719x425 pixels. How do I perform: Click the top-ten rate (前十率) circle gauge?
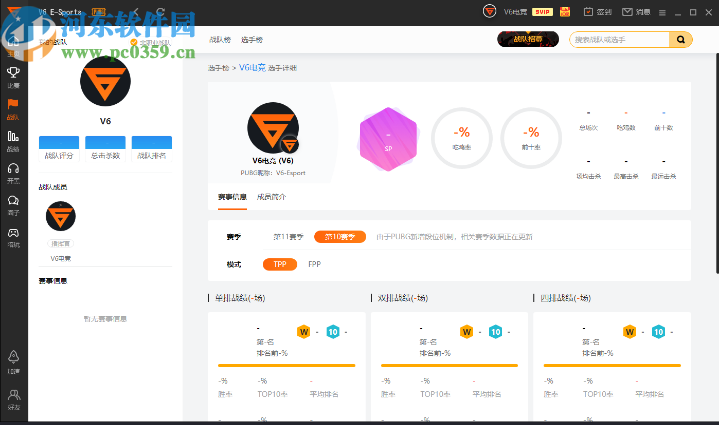pos(531,138)
